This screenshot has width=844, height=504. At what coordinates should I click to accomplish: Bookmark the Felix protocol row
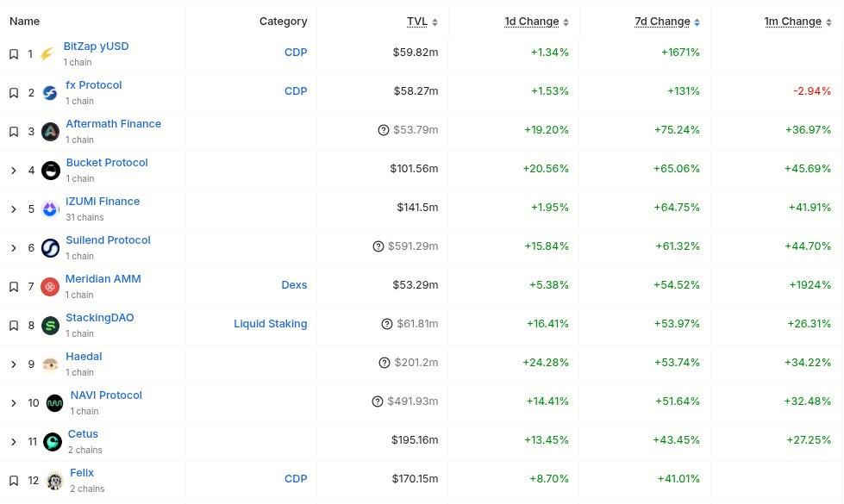[14, 481]
